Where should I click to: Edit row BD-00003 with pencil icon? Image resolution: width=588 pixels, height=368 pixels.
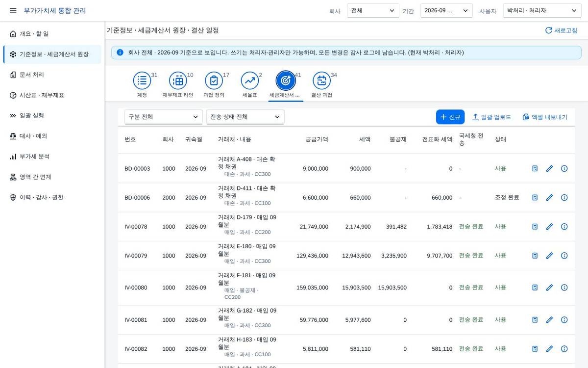click(549, 168)
